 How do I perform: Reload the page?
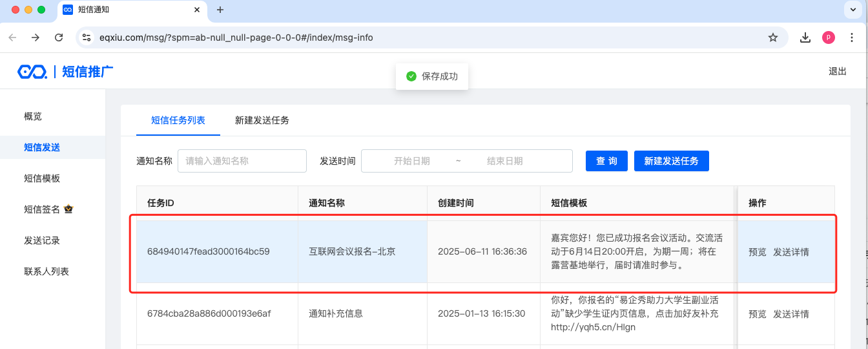point(59,37)
